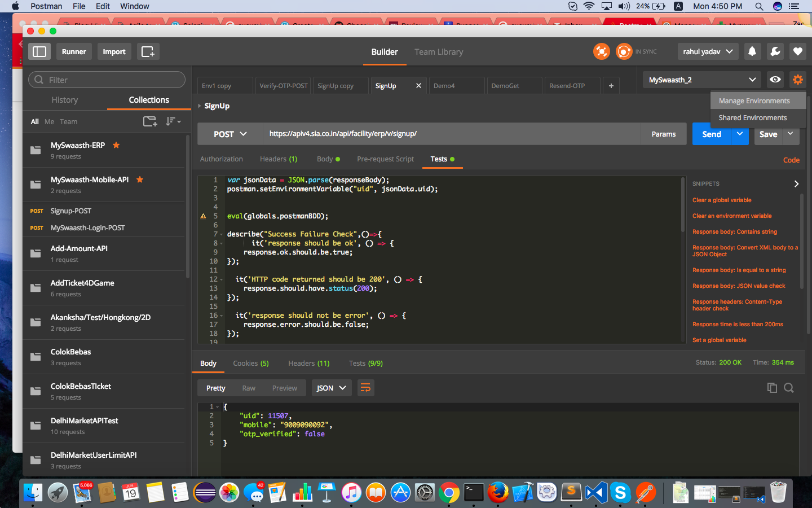Open rahul yadav account dropdown
Viewport: 812px width, 508px height.
[708, 51]
